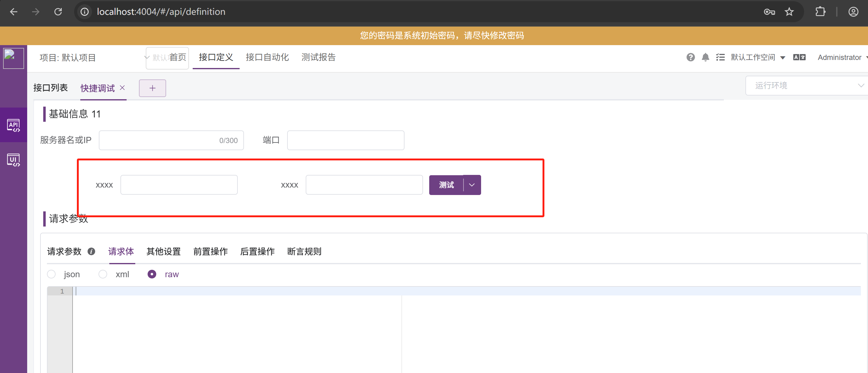868x373 pixels.
Task: Open the 后置操作 sub-tab
Action: point(258,252)
